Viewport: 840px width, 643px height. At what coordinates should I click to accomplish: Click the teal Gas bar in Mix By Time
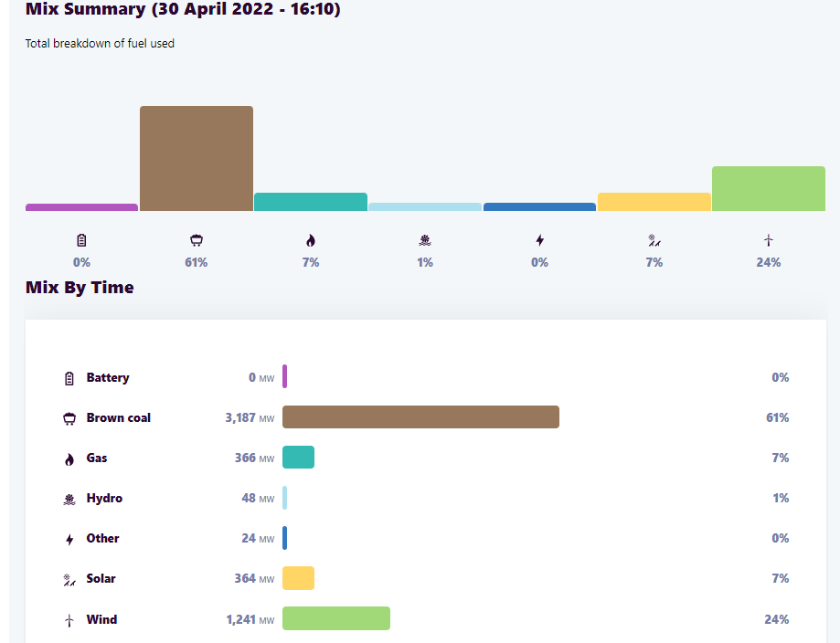point(298,458)
